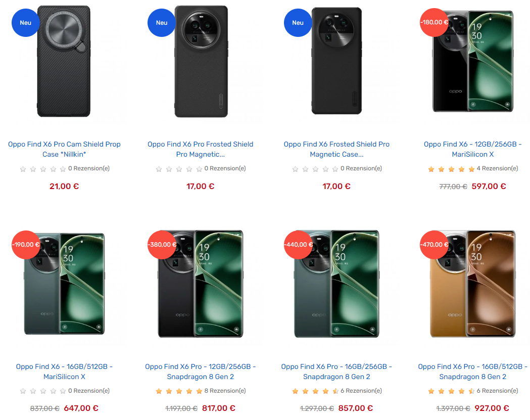
Task: Open Oppo Find X6 16GB/512GB MariSilicon X link
Action: [64, 371]
